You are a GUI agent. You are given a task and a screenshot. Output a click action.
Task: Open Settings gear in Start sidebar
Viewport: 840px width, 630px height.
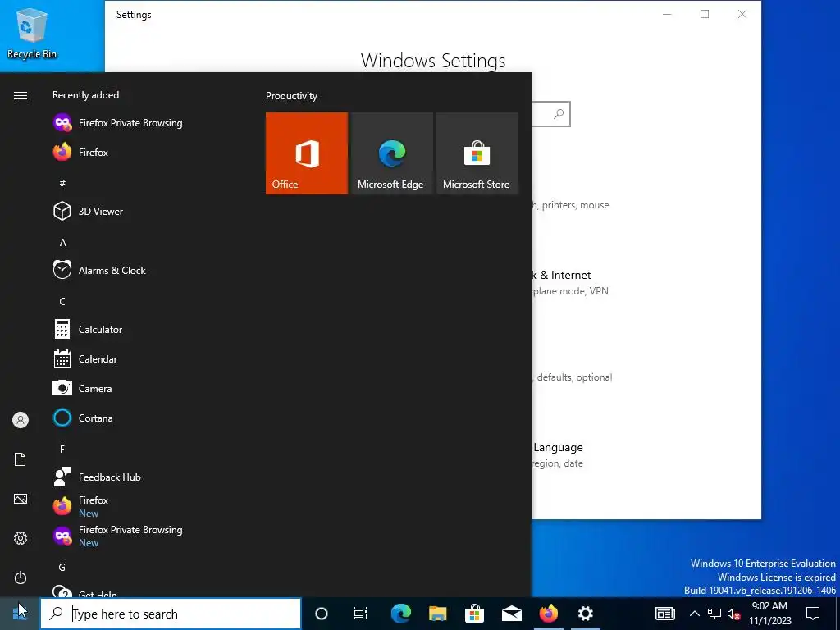pos(21,538)
